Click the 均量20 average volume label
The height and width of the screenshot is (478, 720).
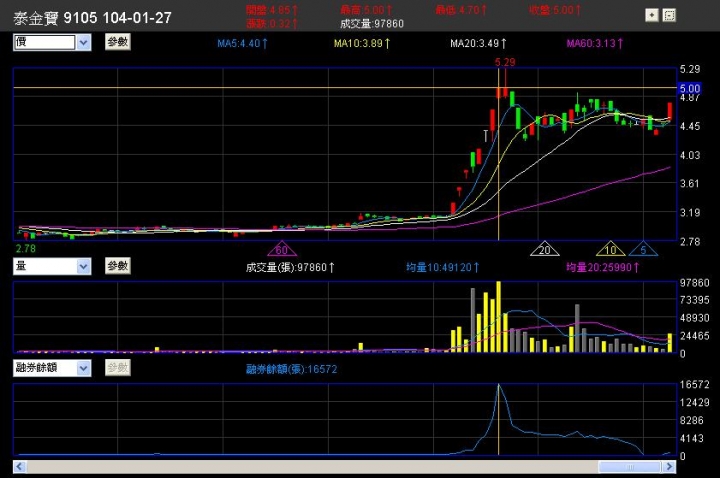602,267
